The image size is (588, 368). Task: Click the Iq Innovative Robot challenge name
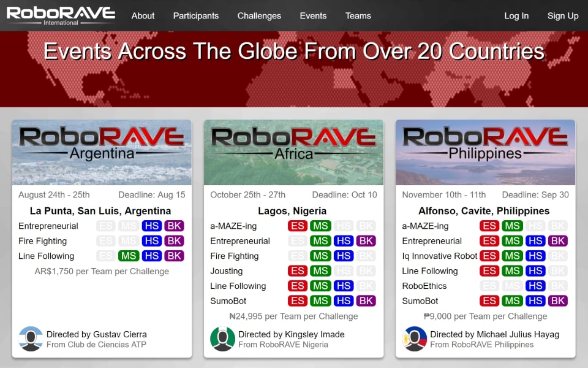click(x=440, y=256)
